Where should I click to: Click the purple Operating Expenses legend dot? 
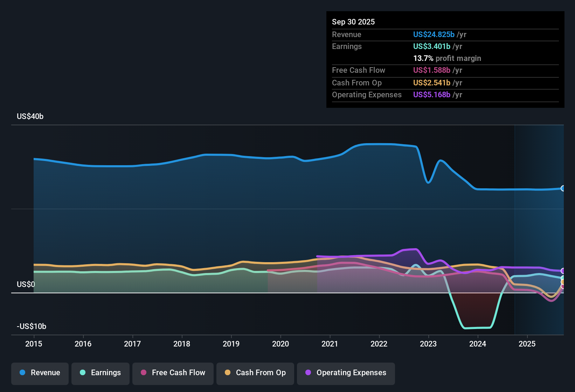(x=308, y=373)
